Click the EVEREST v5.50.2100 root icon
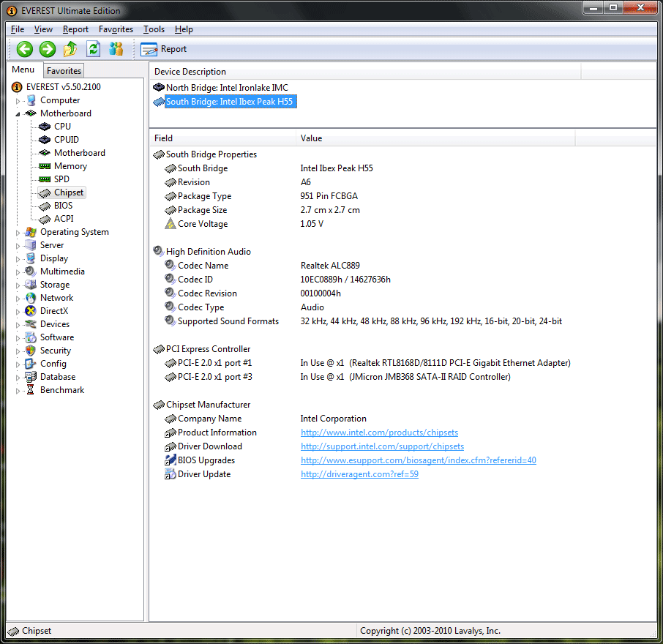Screen dimensions: 663x644 17,87
